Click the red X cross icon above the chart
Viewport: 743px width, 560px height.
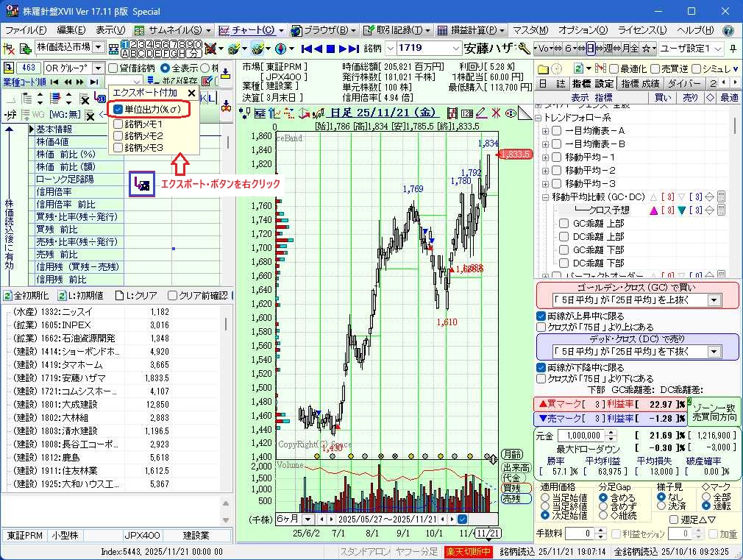(x=497, y=113)
